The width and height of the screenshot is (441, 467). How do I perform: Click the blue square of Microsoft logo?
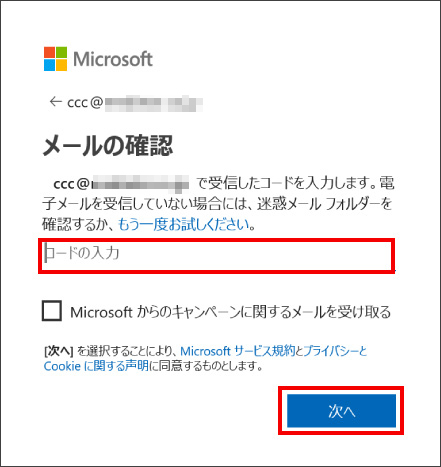tap(49, 65)
